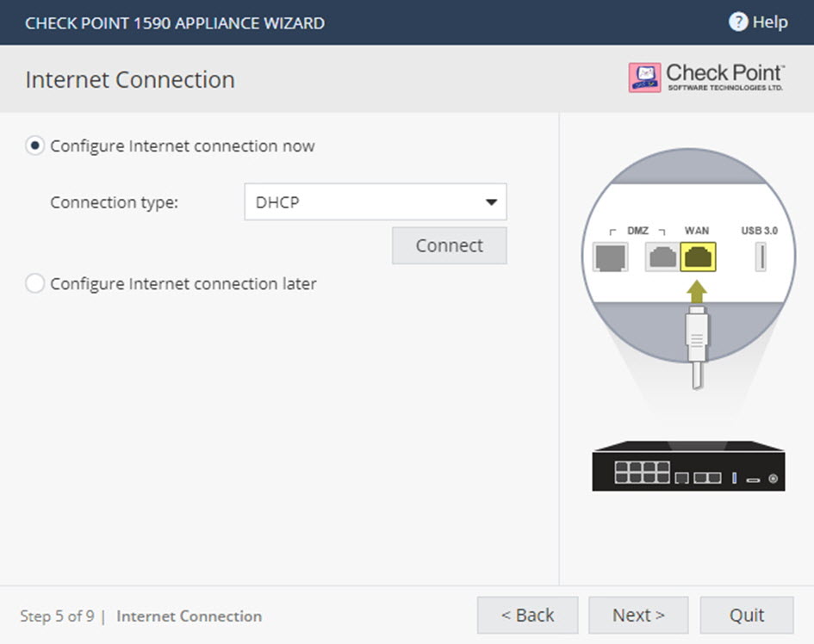Click the olive upward arrow under WAN

click(x=697, y=292)
